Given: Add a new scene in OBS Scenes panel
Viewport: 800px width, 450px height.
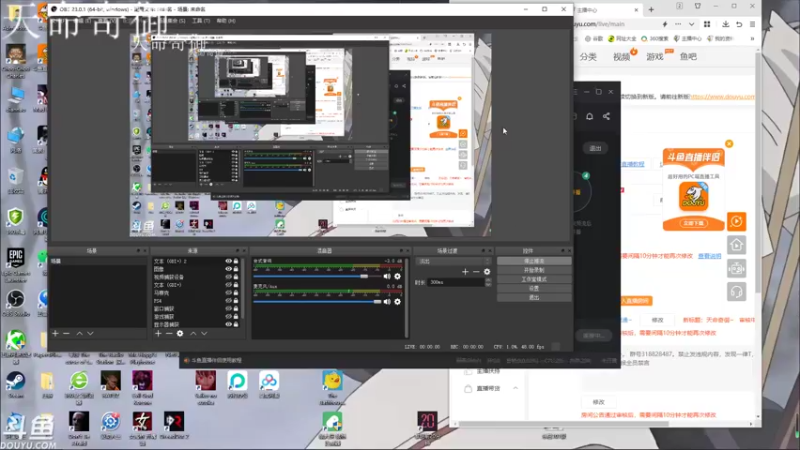Looking at the screenshot, I should 55,333.
